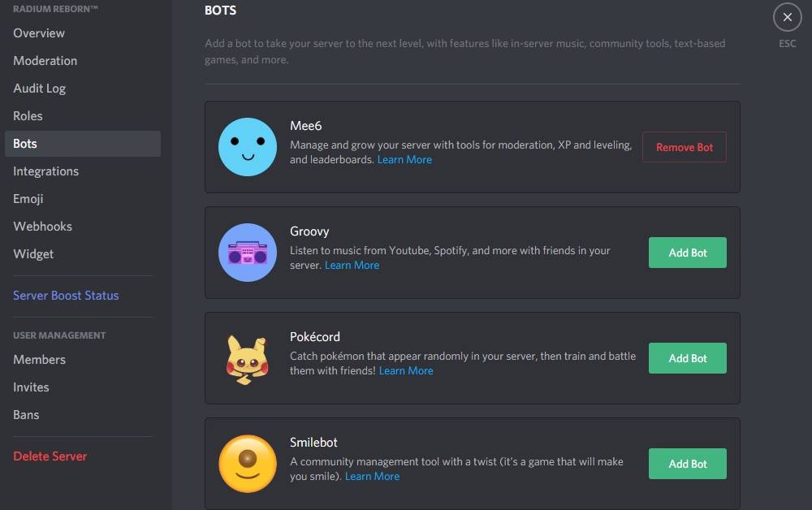This screenshot has width=812, height=510.
Task: Click the Groovy boombox avatar icon
Action: 248,253
